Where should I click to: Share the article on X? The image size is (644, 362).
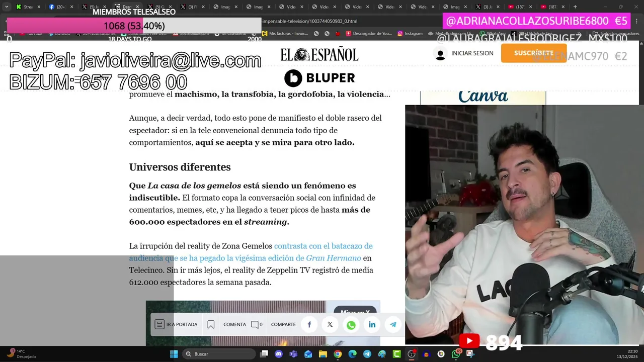click(330, 325)
